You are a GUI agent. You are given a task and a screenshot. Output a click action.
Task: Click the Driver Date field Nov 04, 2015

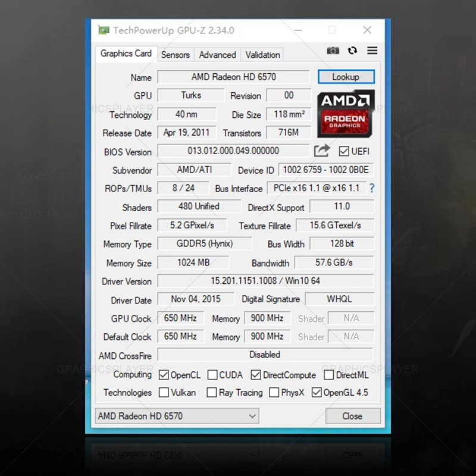click(196, 299)
